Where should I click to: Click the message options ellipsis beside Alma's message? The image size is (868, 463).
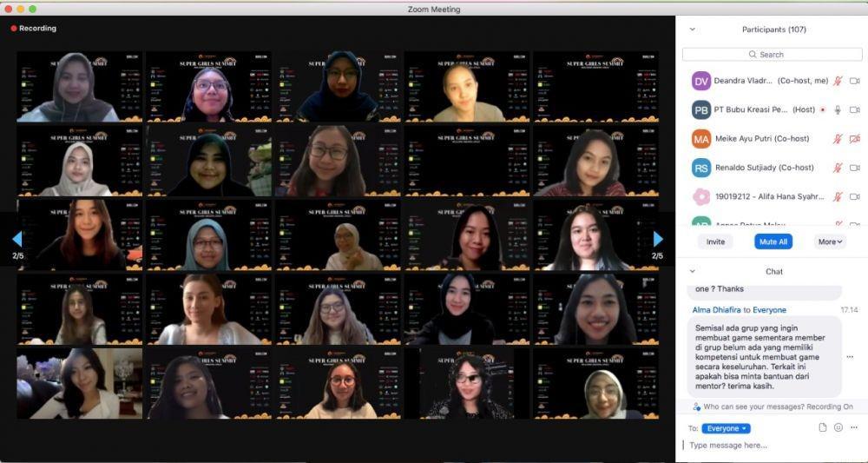[850, 357]
